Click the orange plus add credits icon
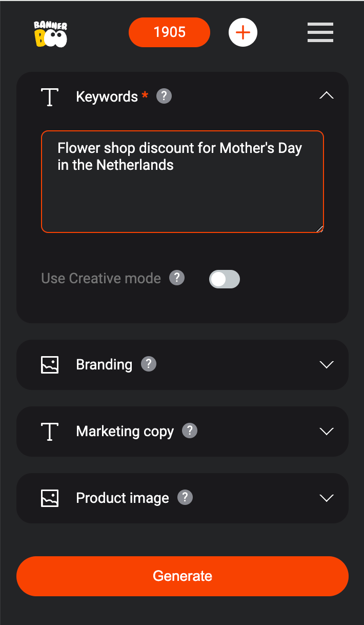Screen dimensions: 364x625 point(242,32)
